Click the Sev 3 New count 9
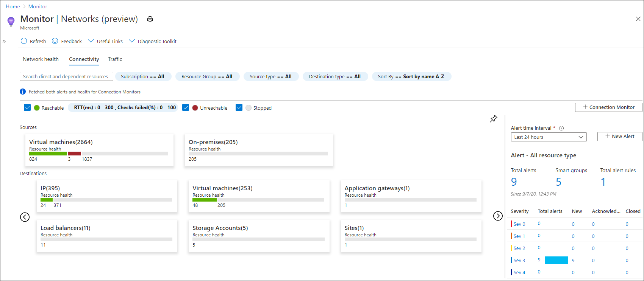This screenshot has height=281, width=644. pos(573,260)
